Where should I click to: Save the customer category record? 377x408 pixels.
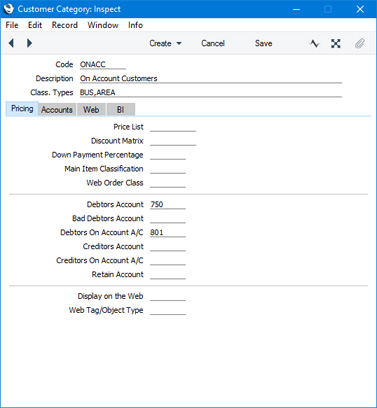263,43
